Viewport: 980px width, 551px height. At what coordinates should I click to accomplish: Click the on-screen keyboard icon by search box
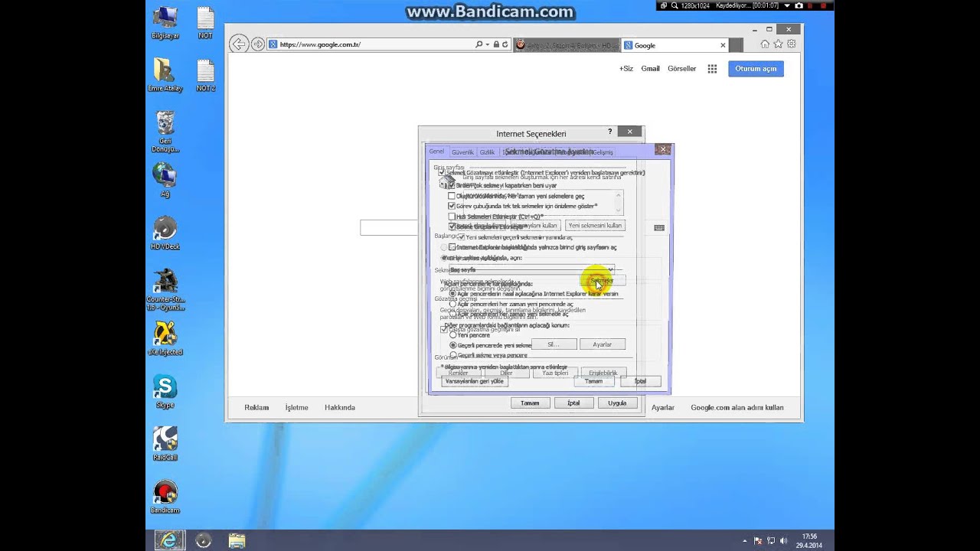pyautogui.click(x=659, y=227)
